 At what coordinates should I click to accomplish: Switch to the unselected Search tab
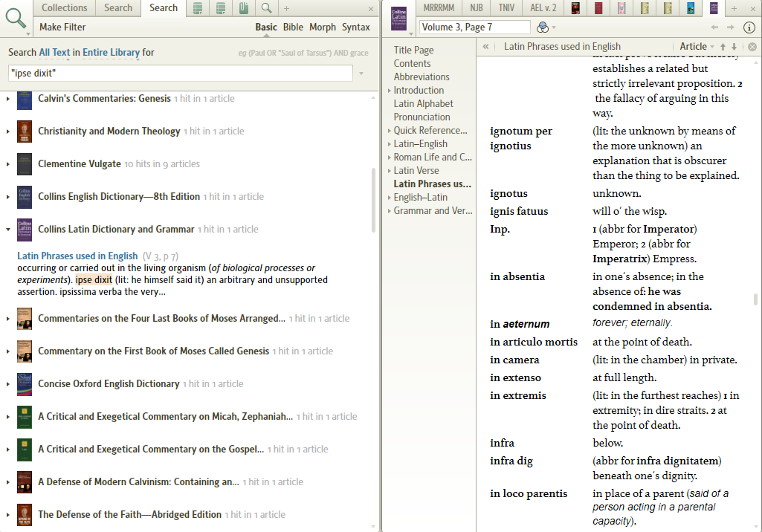point(117,7)
